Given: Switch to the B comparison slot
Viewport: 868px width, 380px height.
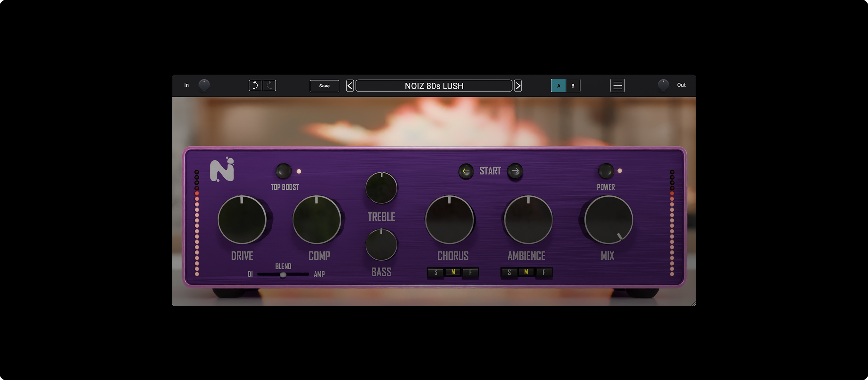Looking at the screenshot, I should pos(572,85).
